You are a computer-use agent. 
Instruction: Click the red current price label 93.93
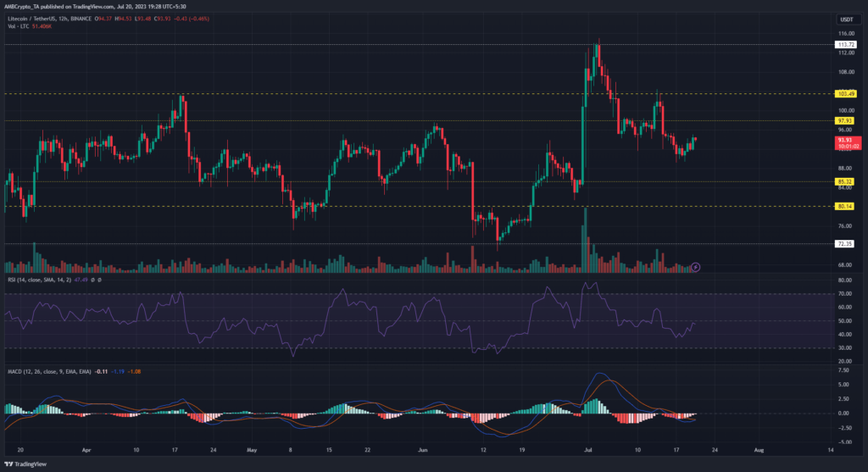(843, 139)
